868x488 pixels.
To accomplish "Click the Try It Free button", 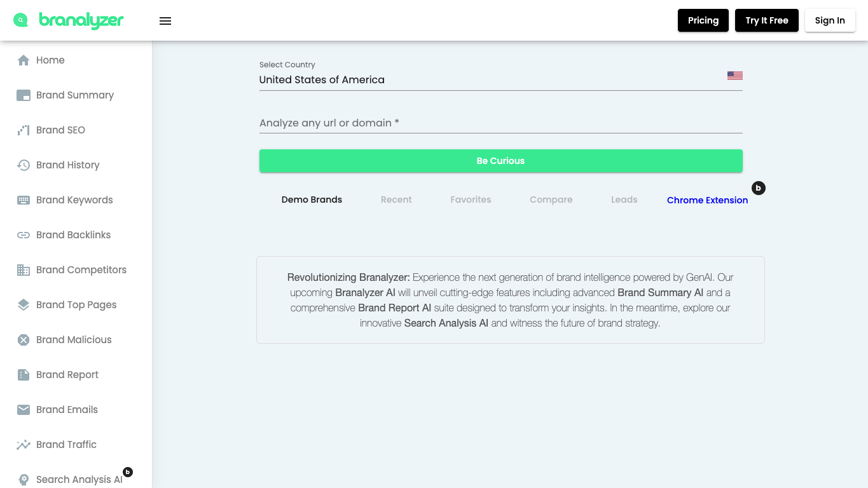I will [767, 20].
